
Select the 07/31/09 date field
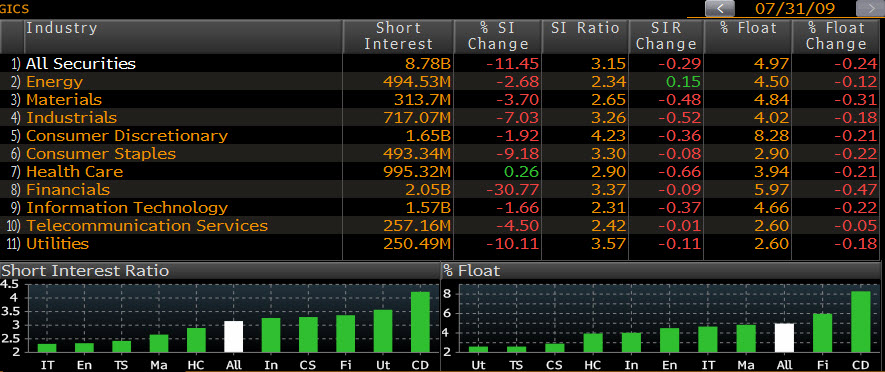click(795, 8)
